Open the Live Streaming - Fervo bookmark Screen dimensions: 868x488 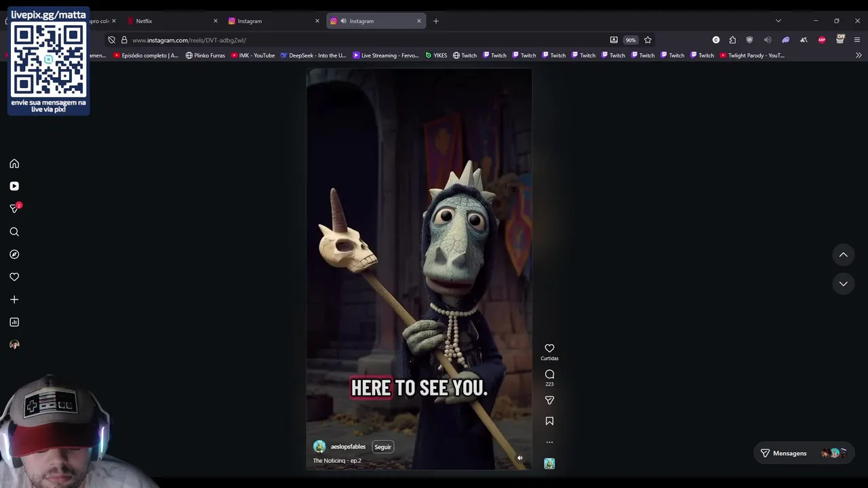point(386,56)
